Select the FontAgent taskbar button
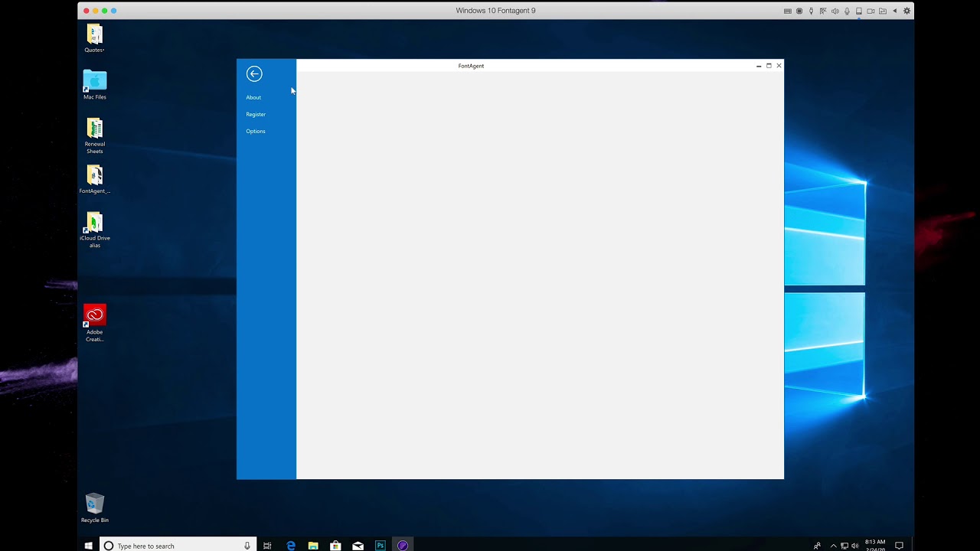980x551 pixels. (x=403, y=546)
